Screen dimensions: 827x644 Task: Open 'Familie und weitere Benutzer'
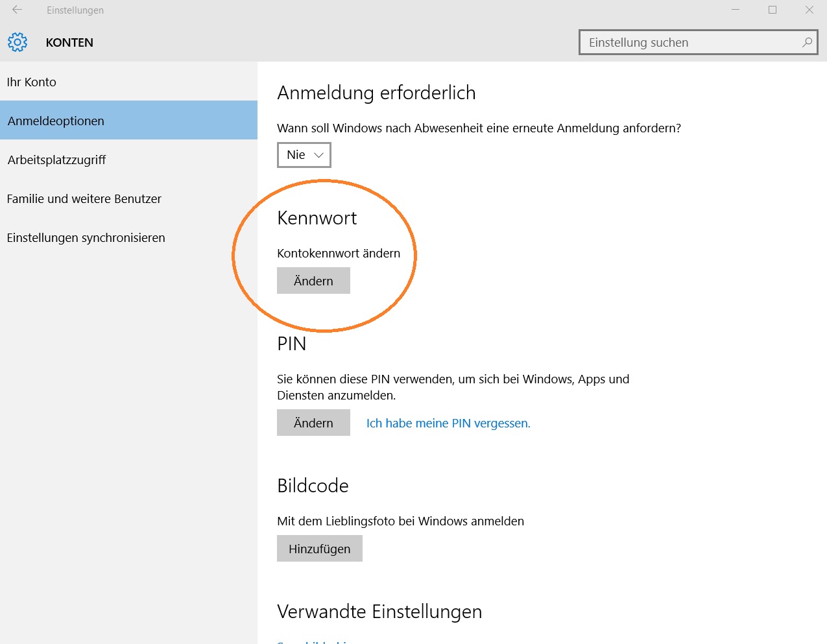(128, 198)
